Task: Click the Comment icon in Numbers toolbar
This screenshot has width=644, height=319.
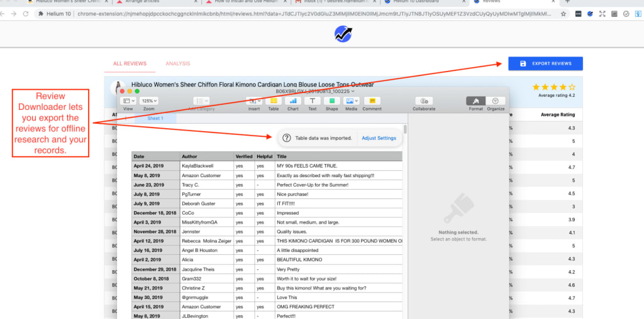Action: (372, 101)
